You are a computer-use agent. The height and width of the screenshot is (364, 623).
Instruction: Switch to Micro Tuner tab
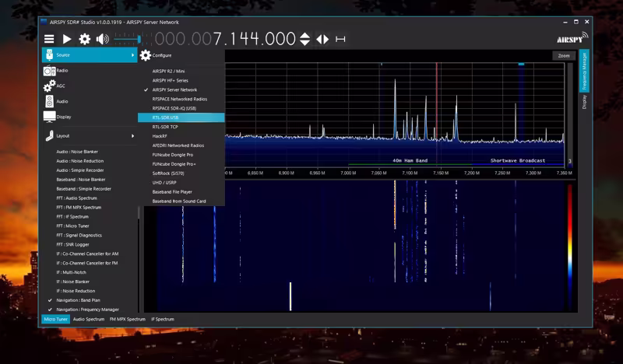point(55,319)
